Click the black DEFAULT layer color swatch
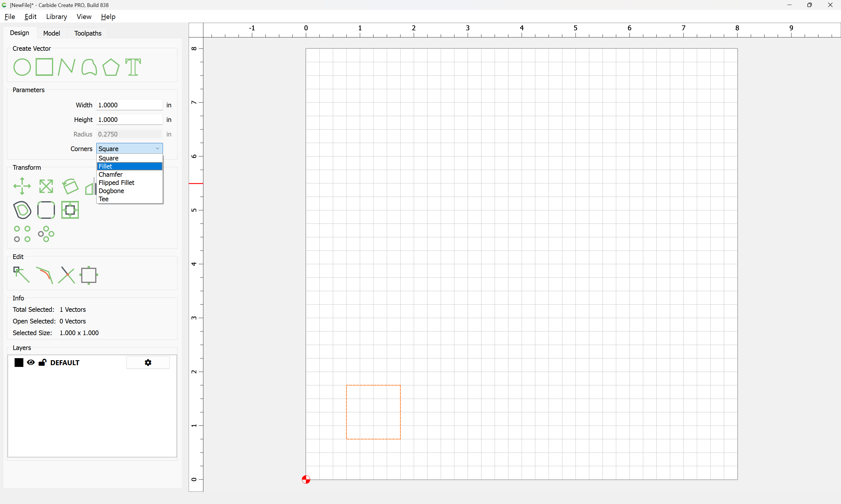 coord(19,362)
